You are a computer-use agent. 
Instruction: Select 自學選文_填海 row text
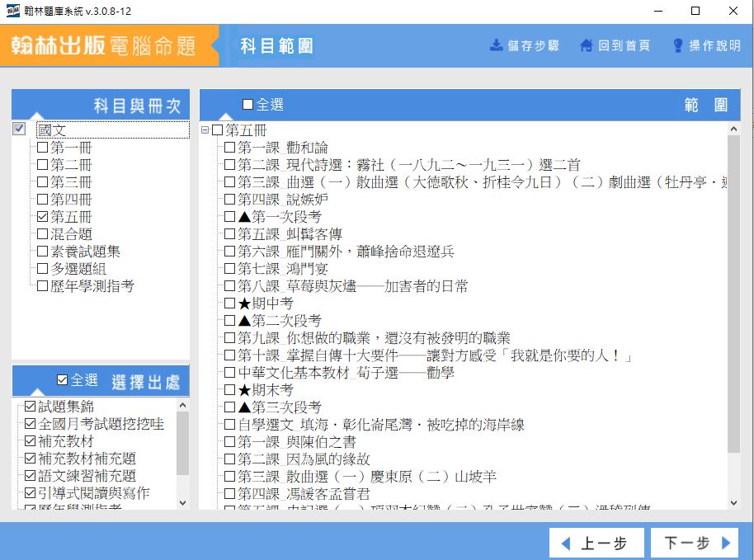381,425
